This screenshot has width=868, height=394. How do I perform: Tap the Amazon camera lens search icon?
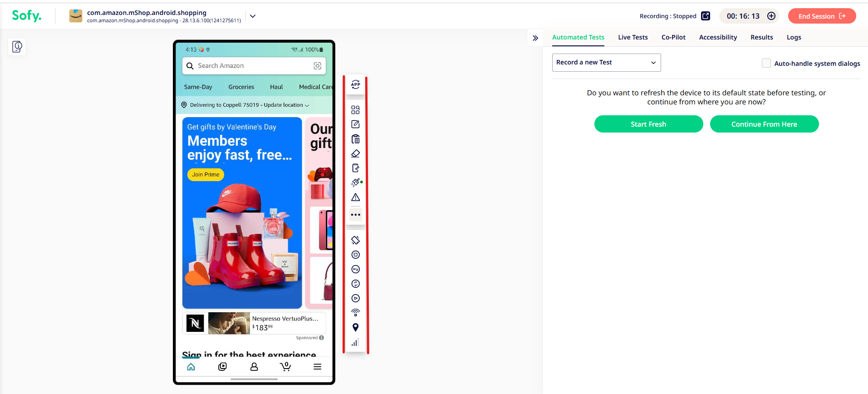coord(318,66)
